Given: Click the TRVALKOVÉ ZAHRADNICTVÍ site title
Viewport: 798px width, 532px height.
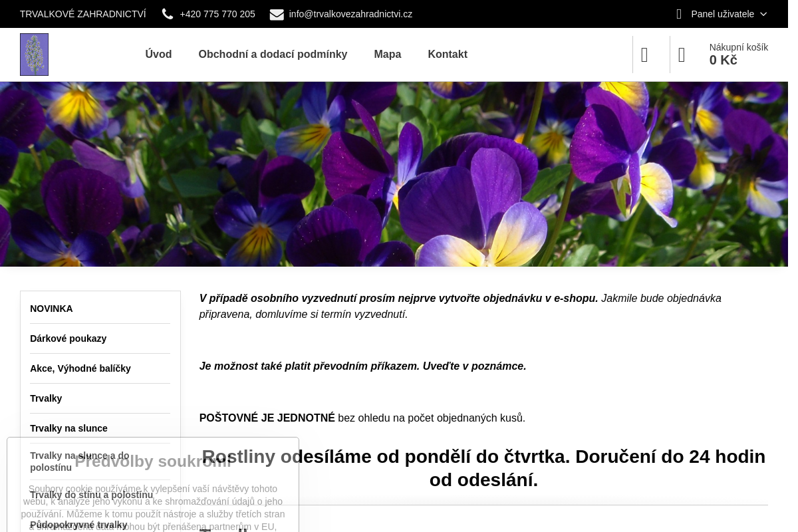Looking at the screenshot, I should pyautogui.click(x=83, y=14).
